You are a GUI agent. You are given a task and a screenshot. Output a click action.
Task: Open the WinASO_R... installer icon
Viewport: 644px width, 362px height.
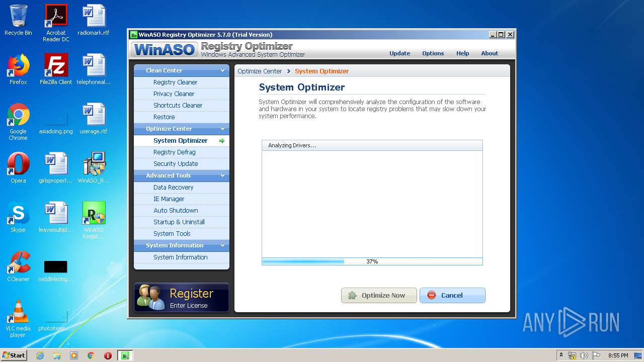94,168
